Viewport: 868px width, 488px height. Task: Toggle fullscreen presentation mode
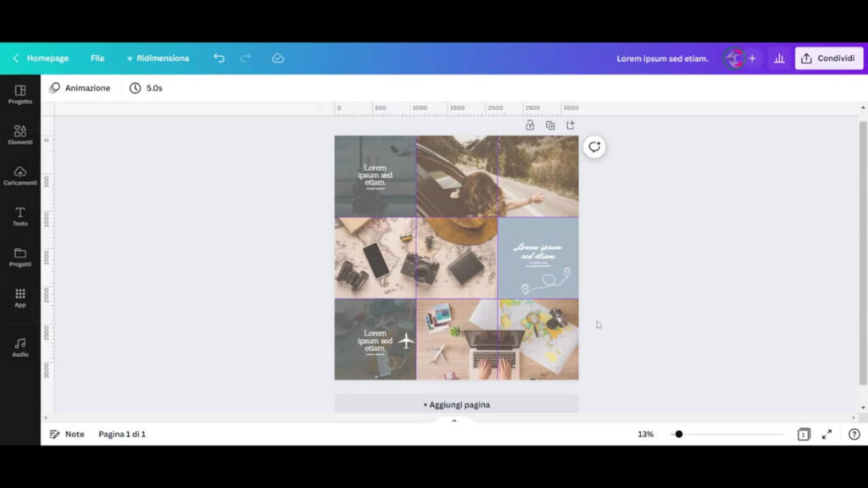pos(827,435)
